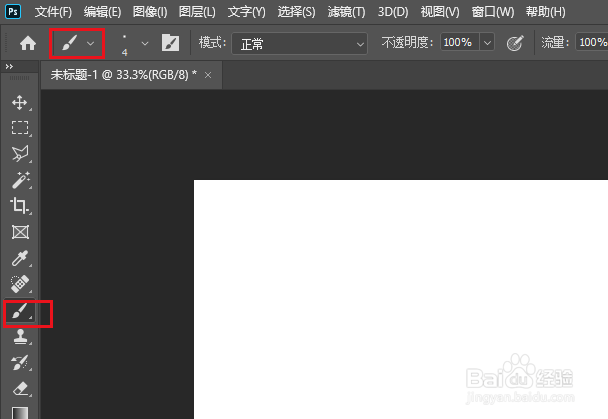This screenshot has width=608, height=419.
Task: Open the 编辑(E) menu
Action: [102, 12]
